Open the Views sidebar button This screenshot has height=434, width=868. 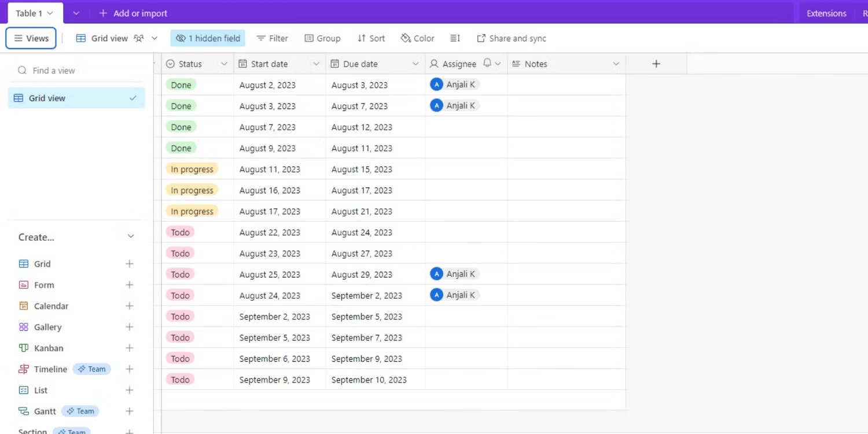(30, 38)
